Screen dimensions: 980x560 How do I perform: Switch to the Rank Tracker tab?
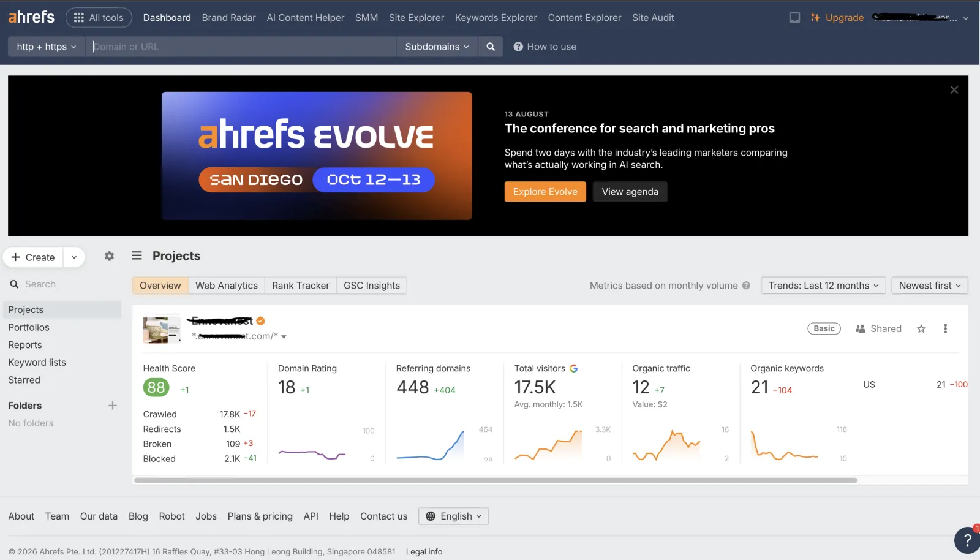[x=301, y=286]
